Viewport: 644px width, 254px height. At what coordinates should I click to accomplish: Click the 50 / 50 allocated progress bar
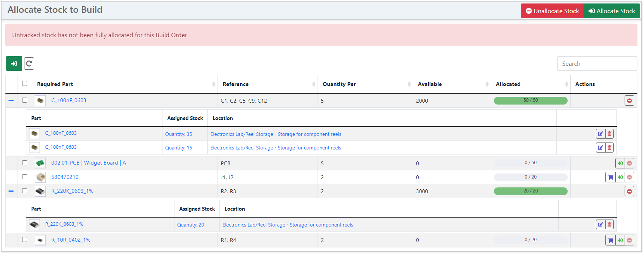tap(530, 101)
